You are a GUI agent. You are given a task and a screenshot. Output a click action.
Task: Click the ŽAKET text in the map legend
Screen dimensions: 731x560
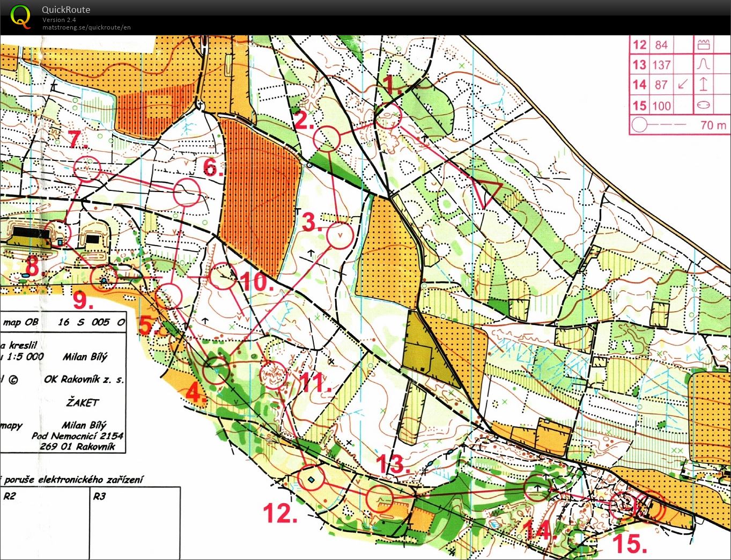coord(83,402)
